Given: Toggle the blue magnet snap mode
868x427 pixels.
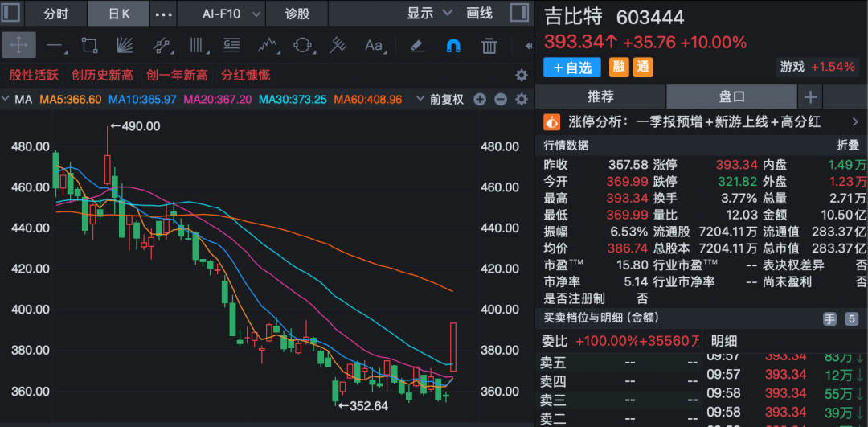Looking at the screenshot, I should pyautogui.click(x=453, y=45).
